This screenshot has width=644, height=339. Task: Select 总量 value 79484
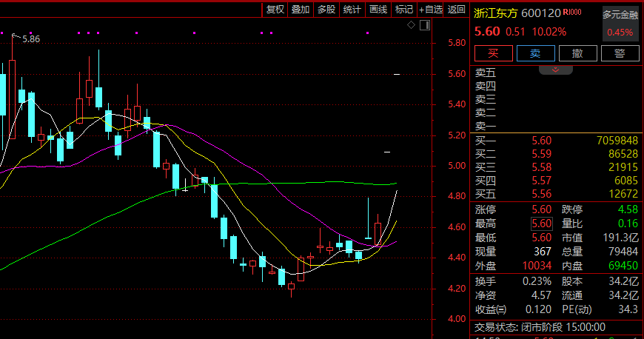point(623,252)
